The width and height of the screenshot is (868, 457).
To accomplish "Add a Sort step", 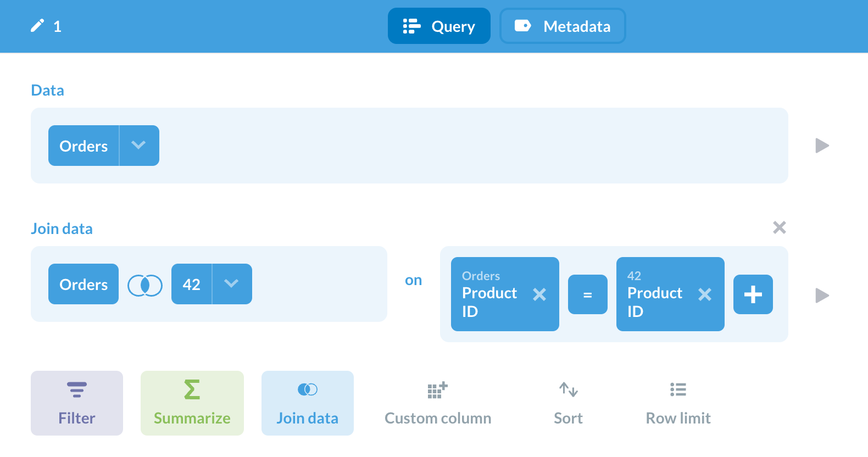I will pos(568,403).
